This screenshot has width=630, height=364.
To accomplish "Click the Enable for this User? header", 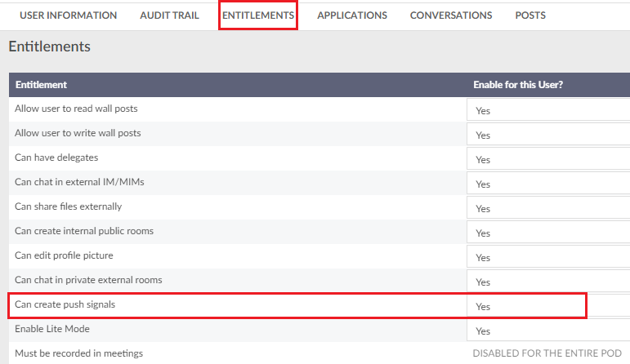I will click(518, 85).
